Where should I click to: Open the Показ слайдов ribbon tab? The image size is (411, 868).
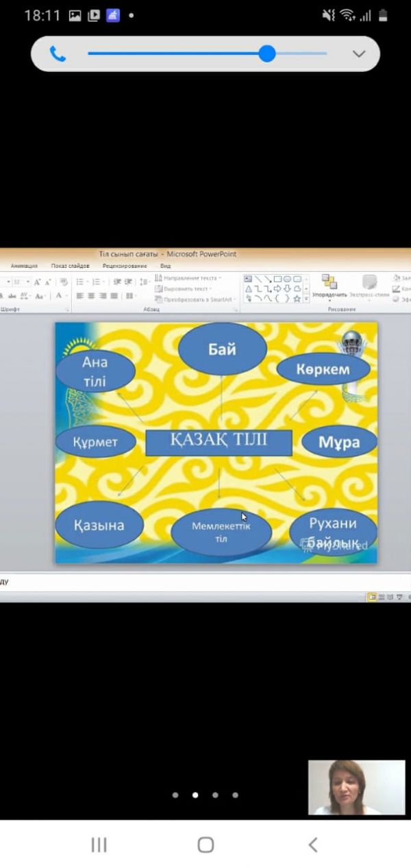click(70, 266)
